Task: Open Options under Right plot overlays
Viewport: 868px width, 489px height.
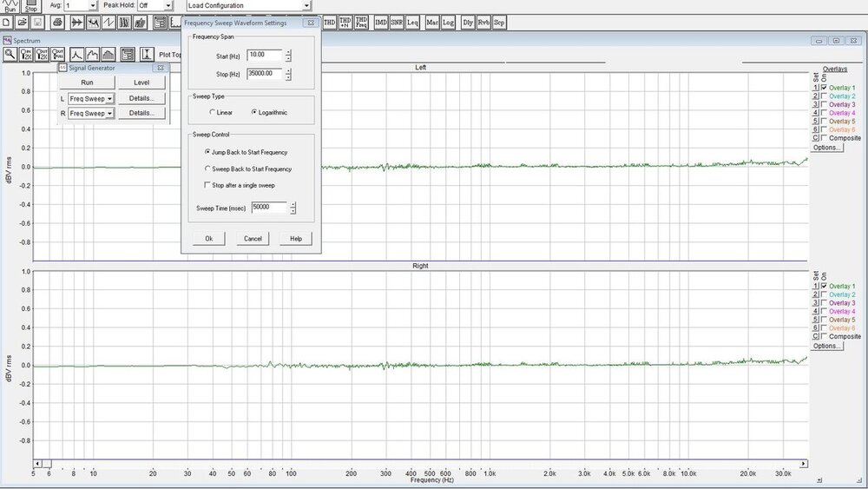Action: pos(827,346)
